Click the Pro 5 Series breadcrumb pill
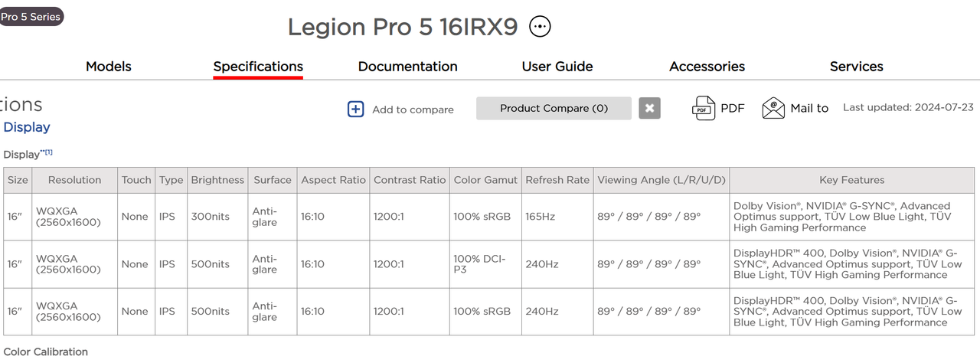Image resolution: width=980 pixels, height=363 pixels. point(31,16)
